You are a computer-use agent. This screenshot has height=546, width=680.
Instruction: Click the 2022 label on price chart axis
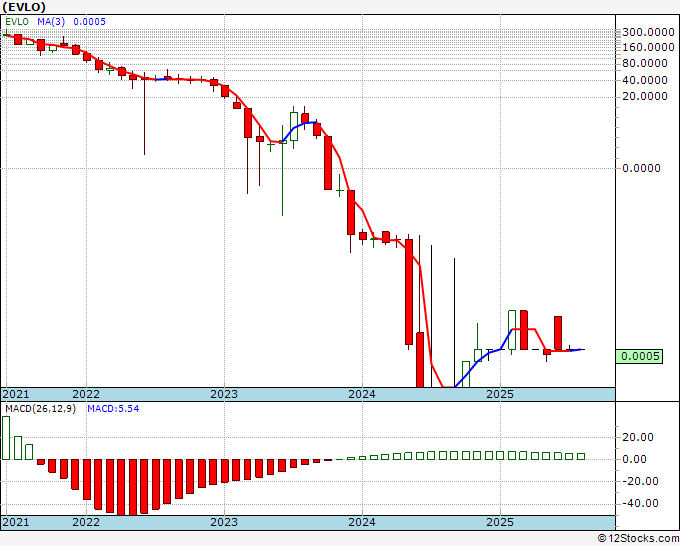click(x=86, y=394)
